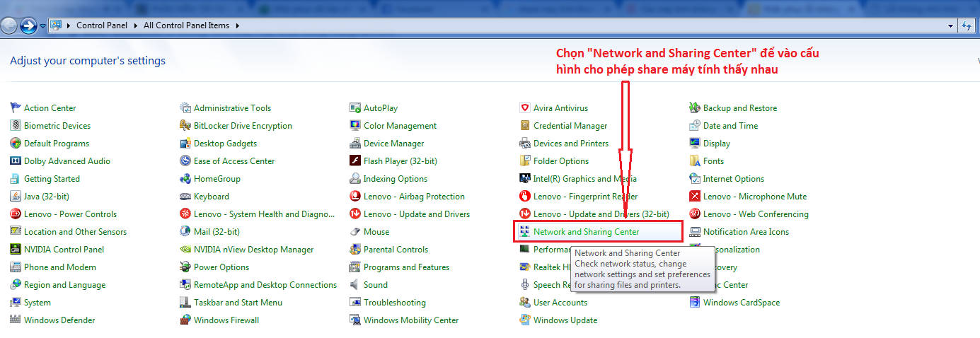Click the Forward navigation arrow button
Viewport: 980px width, 338px height.
(28, 26)
